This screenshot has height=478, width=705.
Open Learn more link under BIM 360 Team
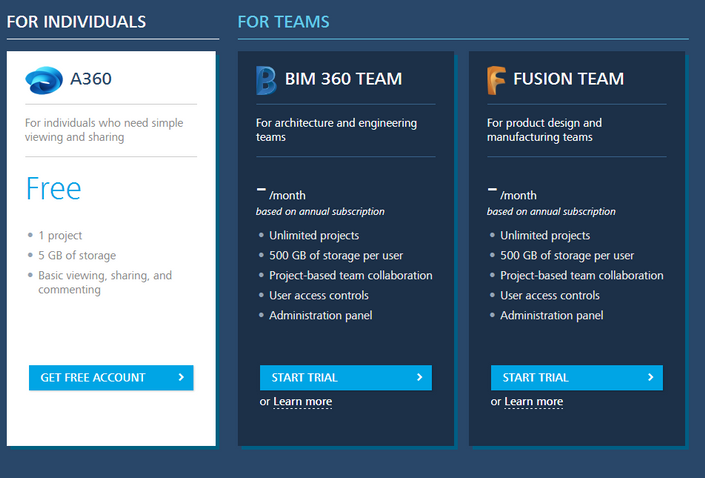(x=303, y=402)
